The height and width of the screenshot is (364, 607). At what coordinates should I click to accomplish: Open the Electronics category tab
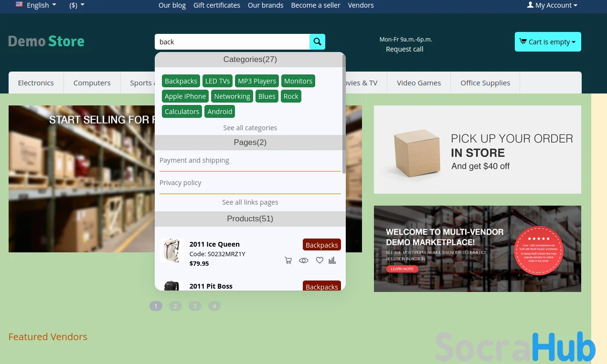(x=36, y=83)
